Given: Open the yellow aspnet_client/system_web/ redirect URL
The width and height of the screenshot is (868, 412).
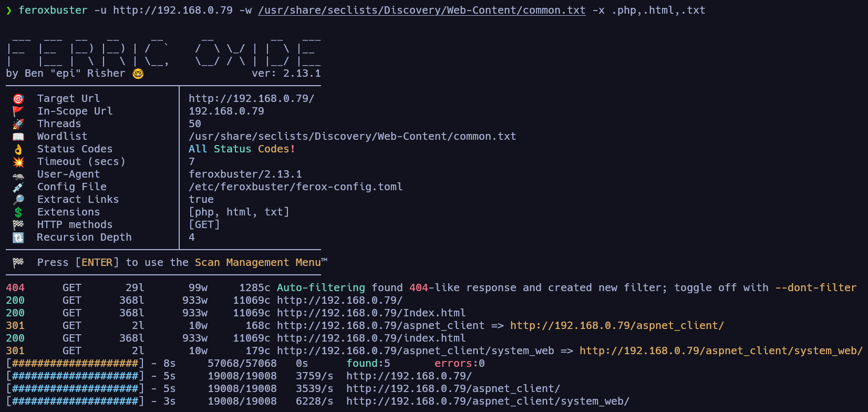Looking at the screenshot, I should click(721, 351).
